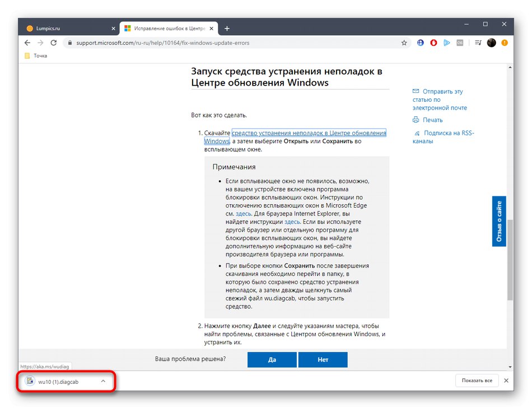This screenshot has width=532, height=409.
Task: Click the blue play-arrow extension icon
Action: 447,43
